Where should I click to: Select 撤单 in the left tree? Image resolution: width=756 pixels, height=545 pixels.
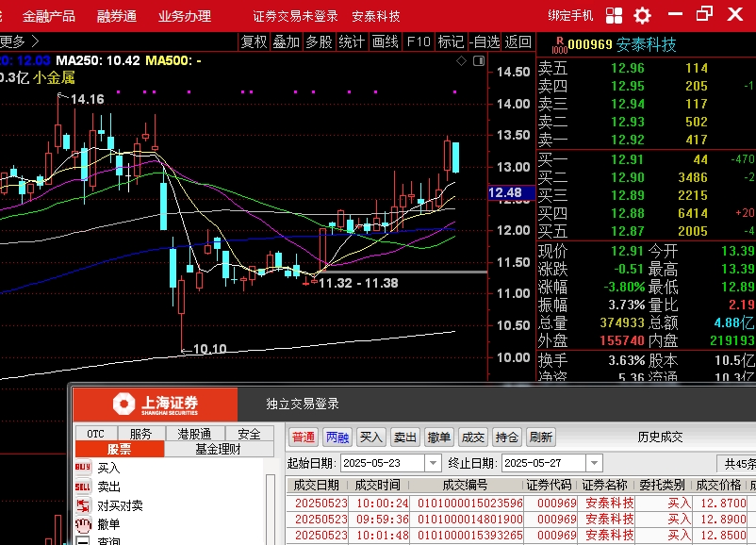coord(108,524)
